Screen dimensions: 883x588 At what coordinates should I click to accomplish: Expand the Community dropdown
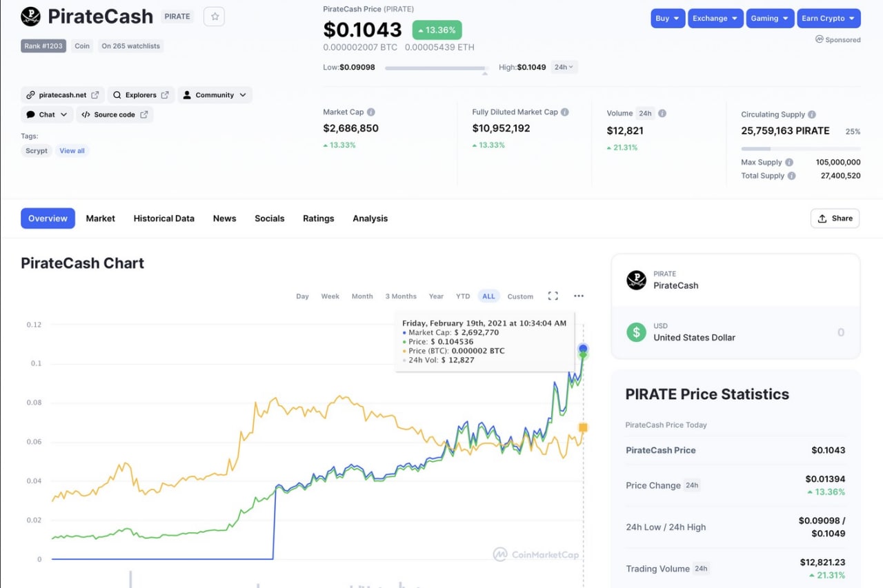(x=215, y=95)
